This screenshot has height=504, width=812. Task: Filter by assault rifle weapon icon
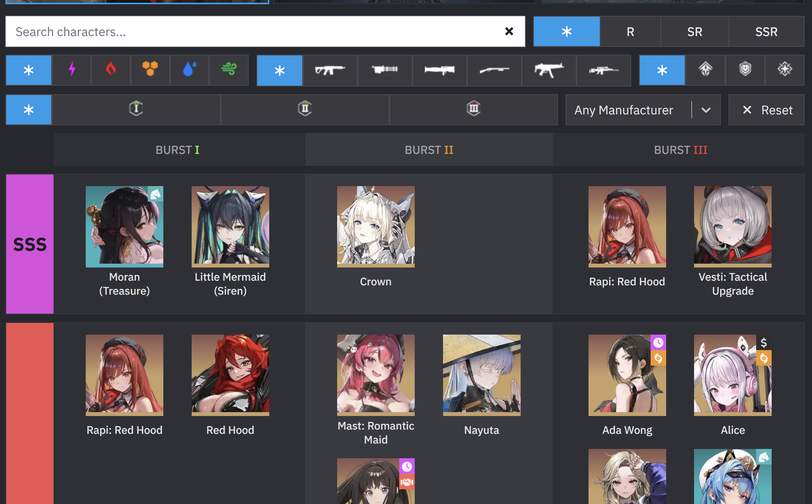point(330,70)
